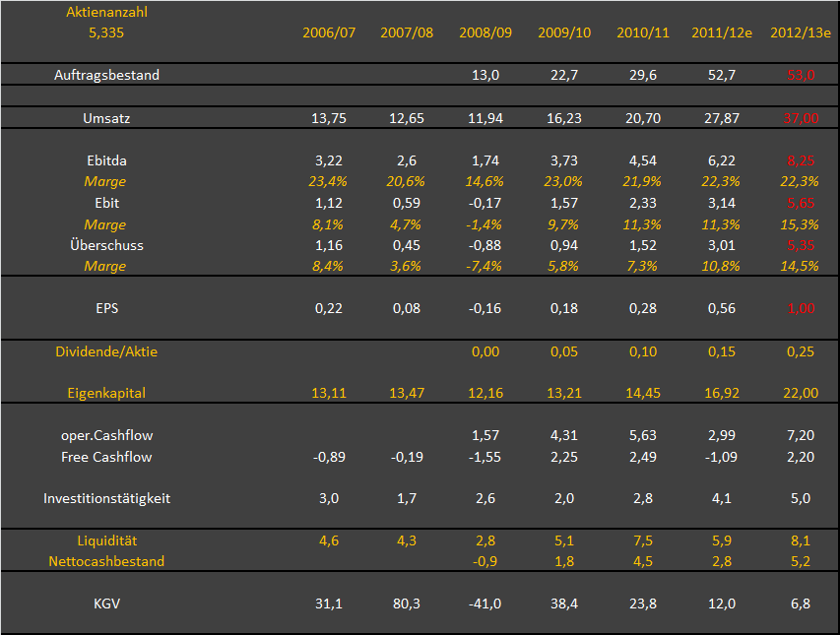
Task: Click the Nettocashbestand row label
Action: coord(106,561)
